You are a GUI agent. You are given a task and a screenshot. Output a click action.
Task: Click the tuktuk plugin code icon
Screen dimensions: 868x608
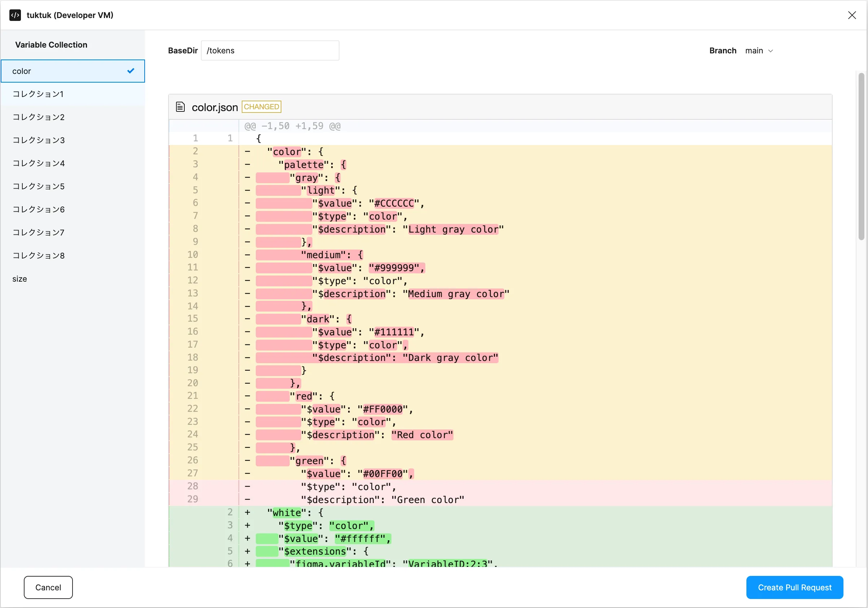15,15
